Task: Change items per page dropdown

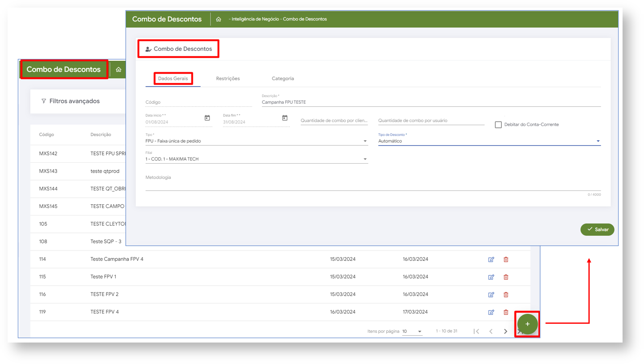Action: point(412,331)
